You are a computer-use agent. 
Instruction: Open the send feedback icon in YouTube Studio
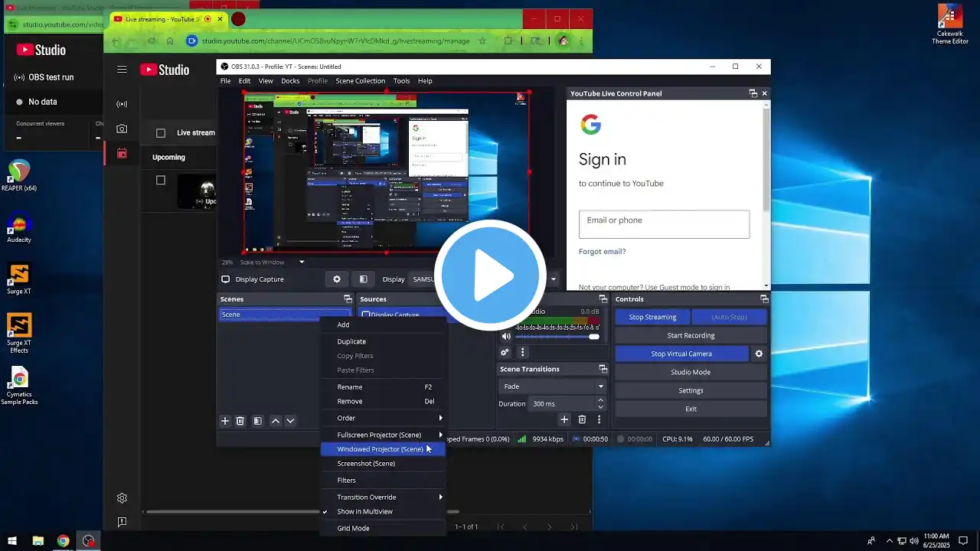tap(122, 522)
